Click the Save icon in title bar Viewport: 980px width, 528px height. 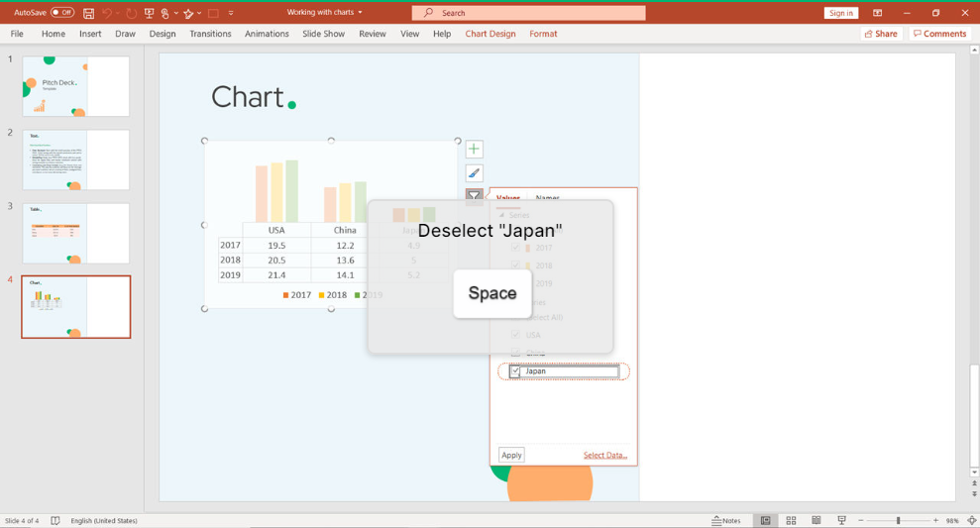[x=89, y=13]
